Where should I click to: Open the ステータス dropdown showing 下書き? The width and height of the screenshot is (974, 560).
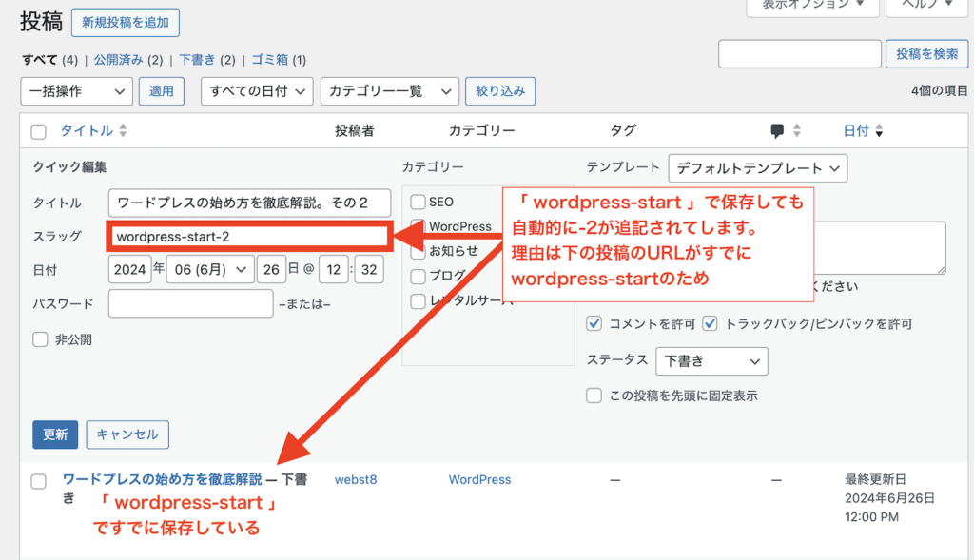pos(711,361)
